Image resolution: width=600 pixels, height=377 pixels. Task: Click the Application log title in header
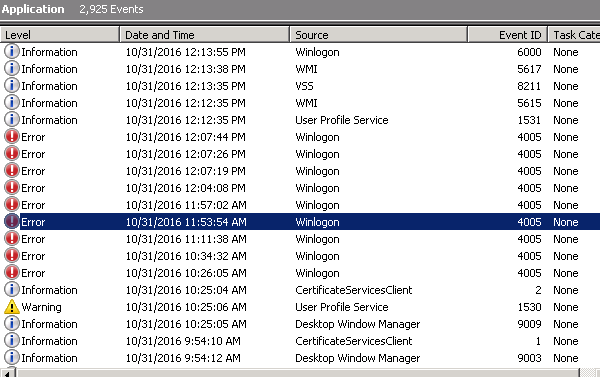(x=33, y=9)
